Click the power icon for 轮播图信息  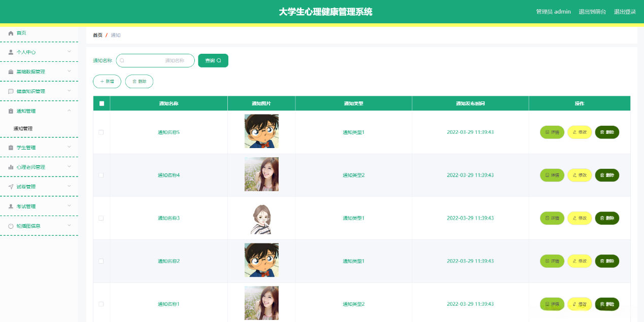pos(11,226)
